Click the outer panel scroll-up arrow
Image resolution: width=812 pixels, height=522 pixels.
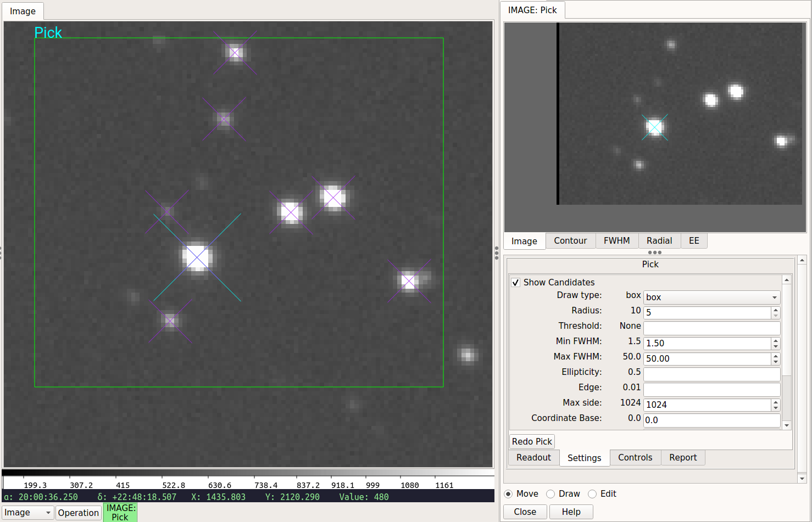coord(802,260)
